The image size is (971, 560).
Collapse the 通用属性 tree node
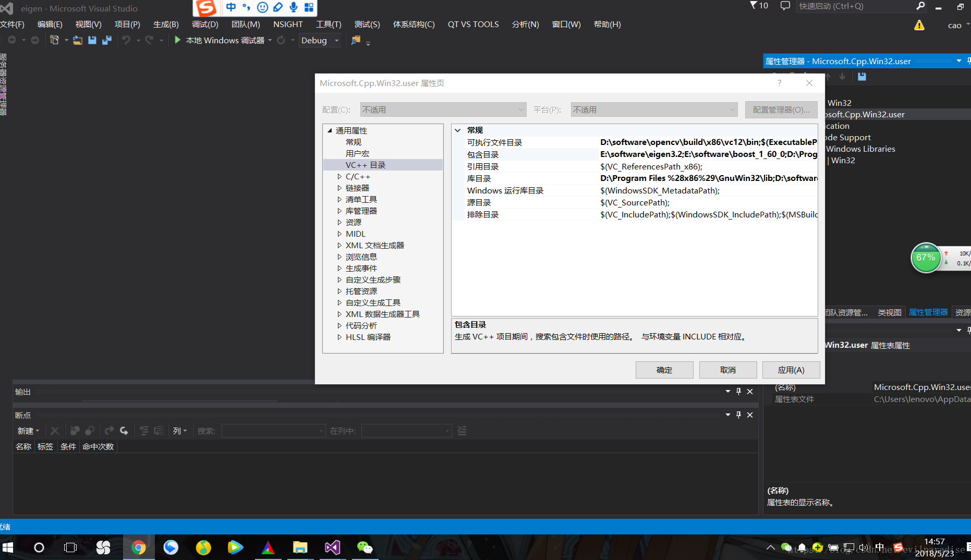[330, 130]
